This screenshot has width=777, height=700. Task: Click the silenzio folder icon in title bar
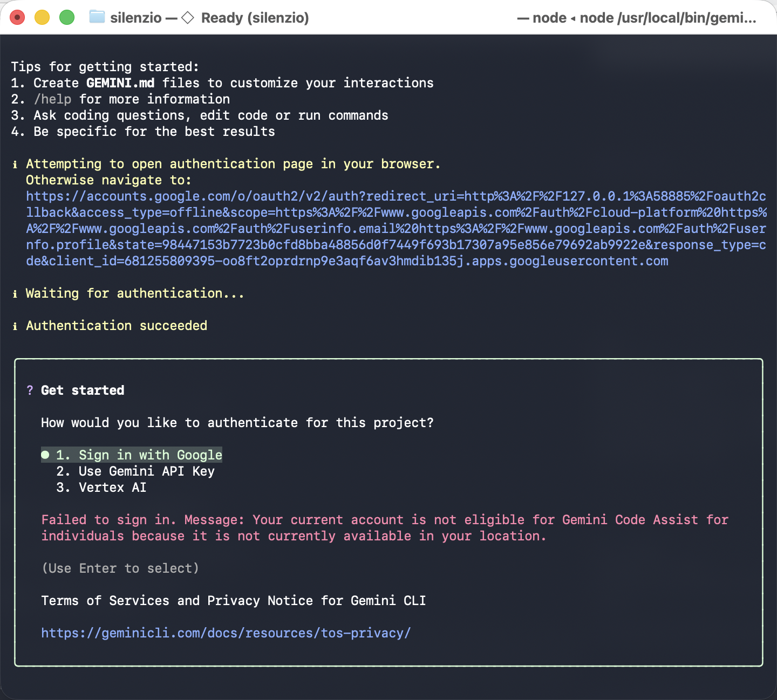97,17
